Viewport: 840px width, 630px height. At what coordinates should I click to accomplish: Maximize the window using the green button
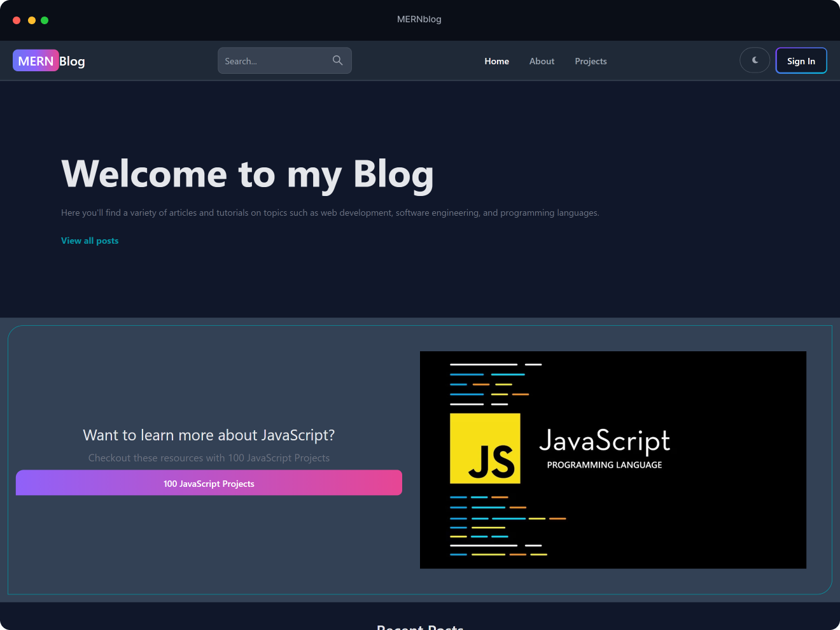coord(45,20)
